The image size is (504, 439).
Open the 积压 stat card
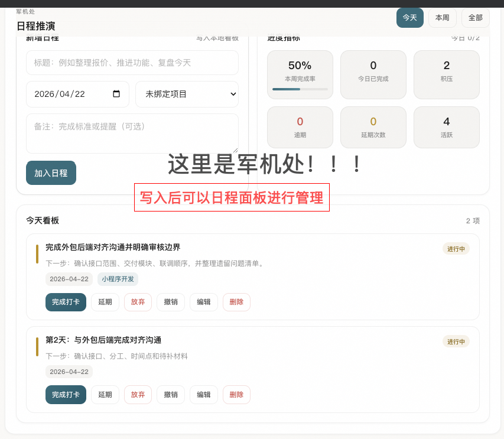(x=446, y=74)
